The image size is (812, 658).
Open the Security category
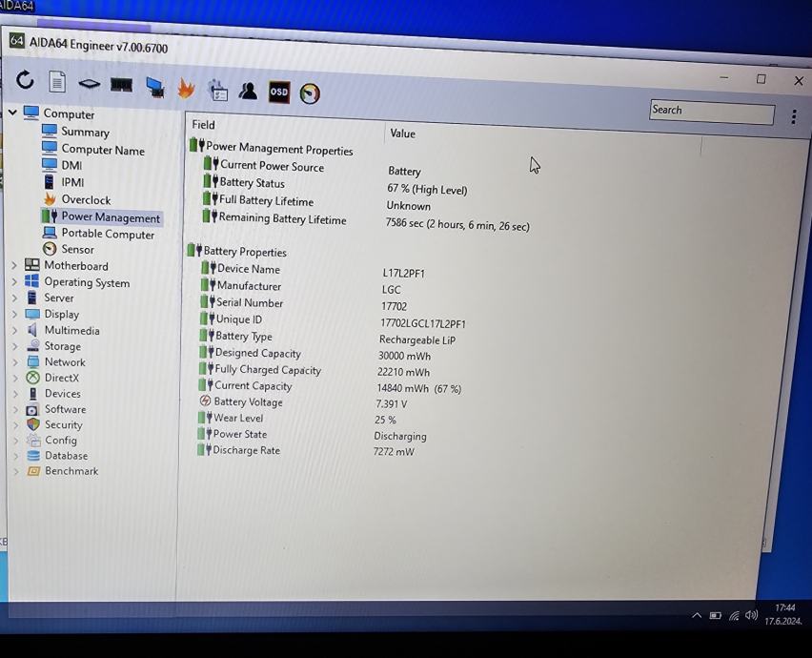point(55,425)
